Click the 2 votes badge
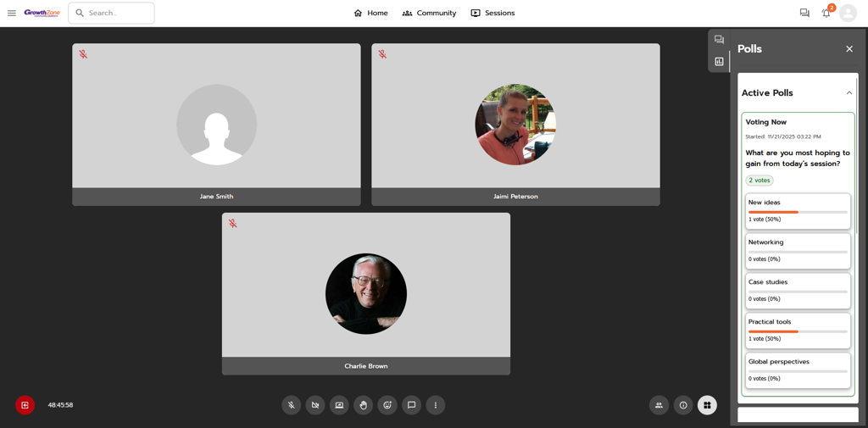This screenshot has width=868, height=428. 759,180
